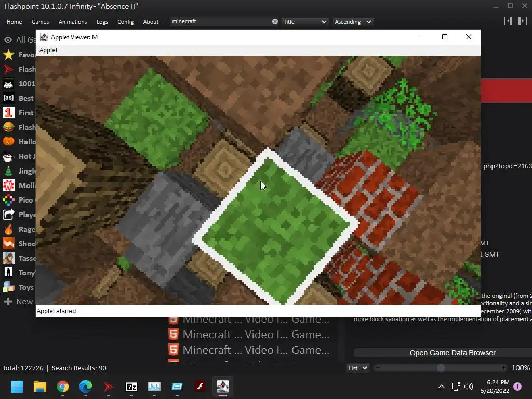
Task: Click 'Total: 122726' in status bar
Action: pos(23,368)
